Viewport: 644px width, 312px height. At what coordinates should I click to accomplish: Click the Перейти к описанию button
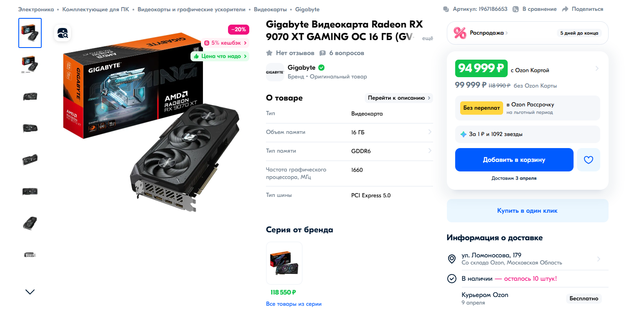coord(399,98)
